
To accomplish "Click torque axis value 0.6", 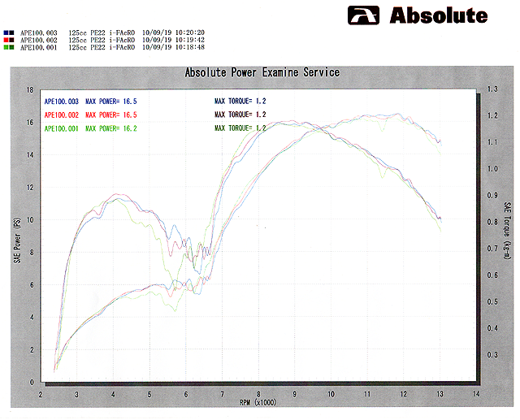I will pos(492,275).
